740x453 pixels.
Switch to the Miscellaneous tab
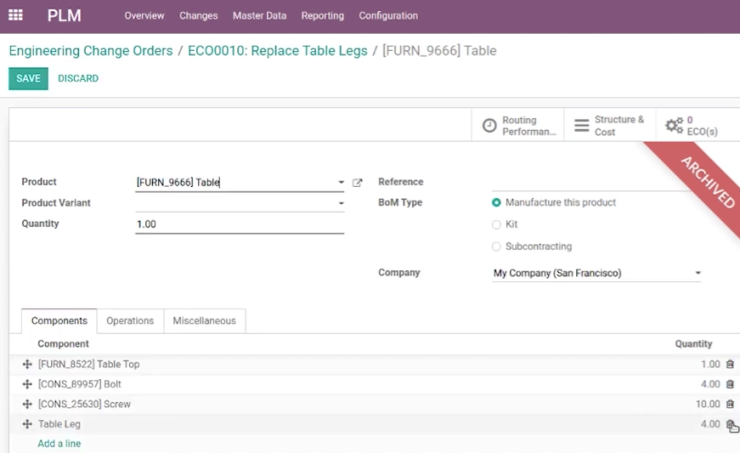(204, 321)
